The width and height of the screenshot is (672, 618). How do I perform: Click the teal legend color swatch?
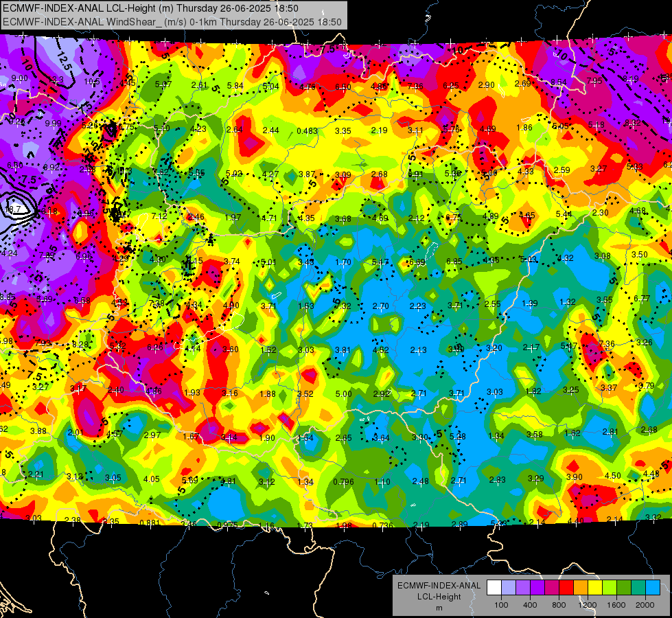pos(638,588)
